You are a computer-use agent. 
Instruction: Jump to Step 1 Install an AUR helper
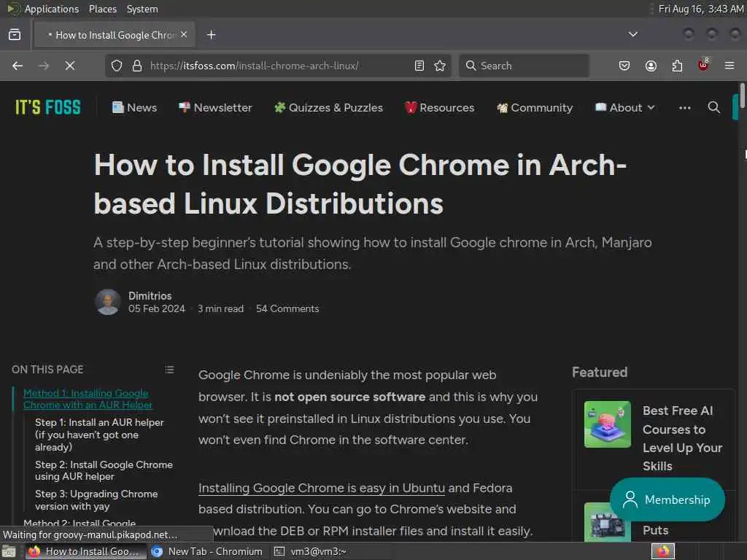[99, 435]
